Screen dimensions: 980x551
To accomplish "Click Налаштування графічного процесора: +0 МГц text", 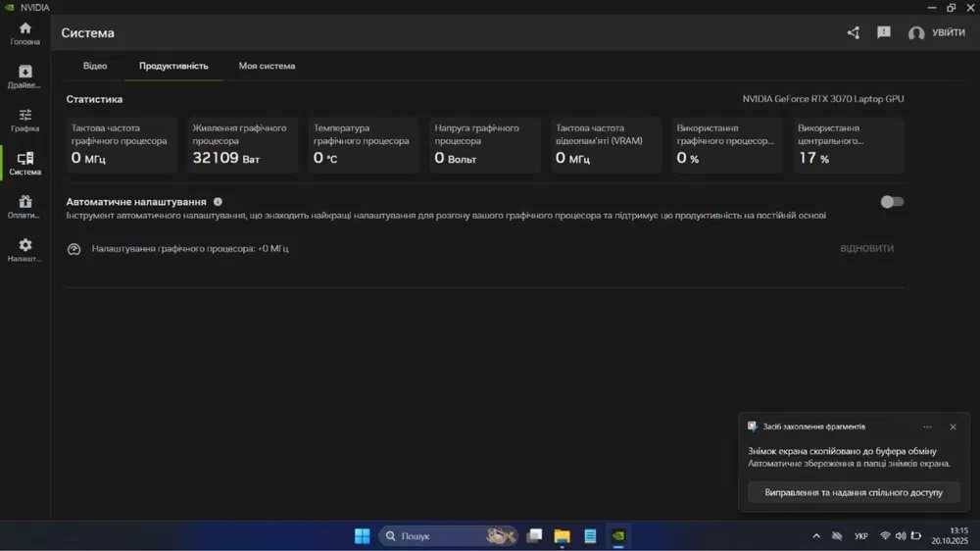I will tap(190, 248).
